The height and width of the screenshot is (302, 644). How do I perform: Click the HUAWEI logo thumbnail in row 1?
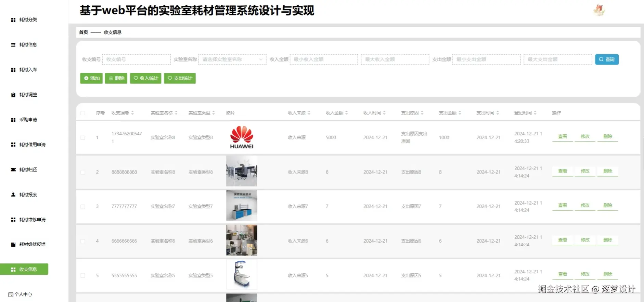242,137
